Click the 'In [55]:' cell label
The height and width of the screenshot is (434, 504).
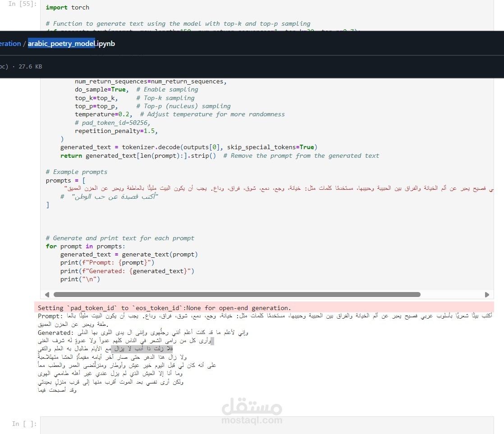tap(23, 4)
